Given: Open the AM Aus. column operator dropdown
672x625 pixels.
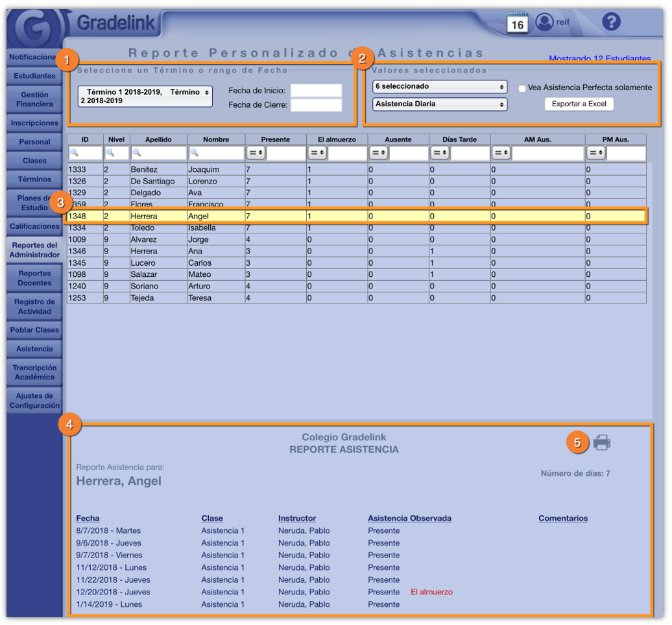Looking at the screenshot, I should pyautogui.click(x=501, y=153).
